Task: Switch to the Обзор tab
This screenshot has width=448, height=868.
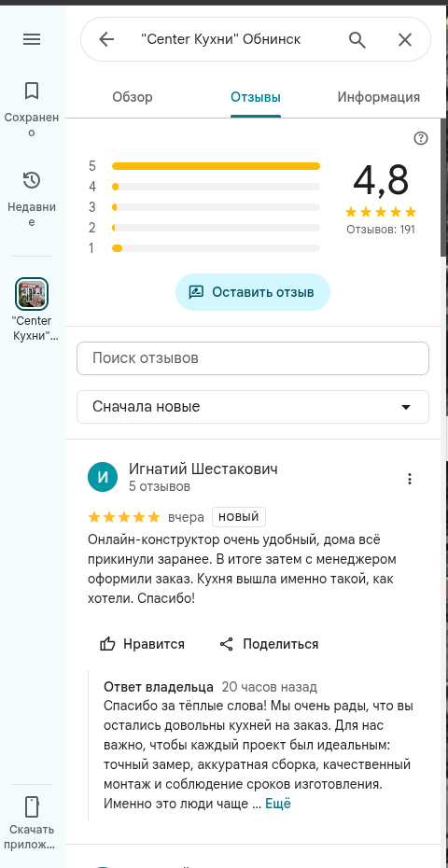Action: pos(133,97)
